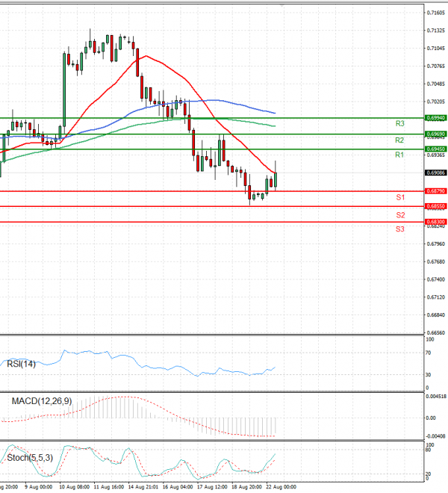The height and width of the screenshot is (493, 448).
Task: Click the 22 Aug 00:00 time label
Action: [281, 487]
